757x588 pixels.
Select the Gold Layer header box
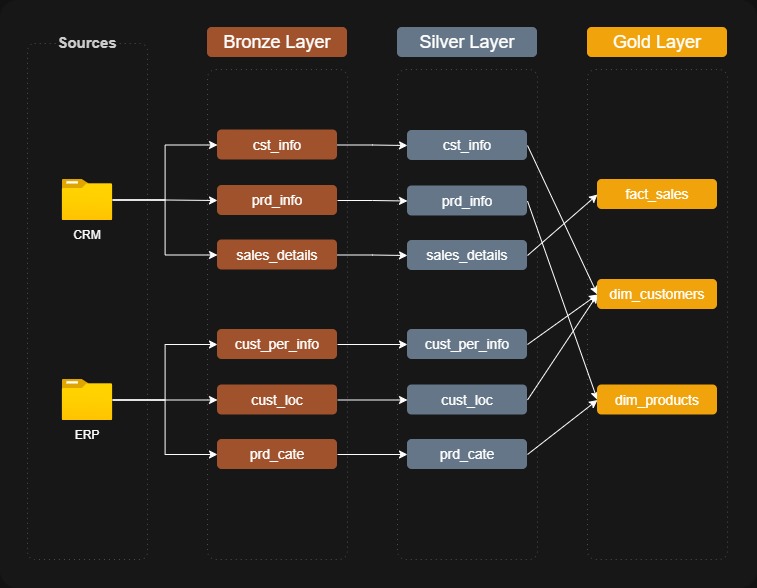[657, 42]
